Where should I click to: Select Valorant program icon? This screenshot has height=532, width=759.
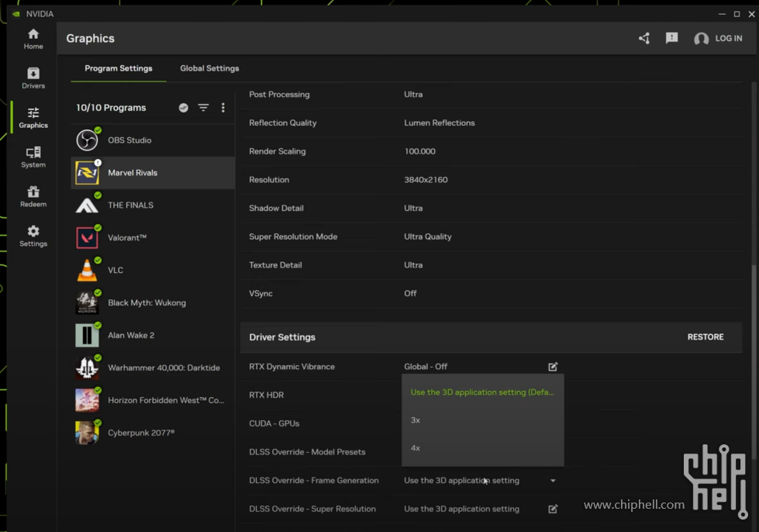[87, 237]
